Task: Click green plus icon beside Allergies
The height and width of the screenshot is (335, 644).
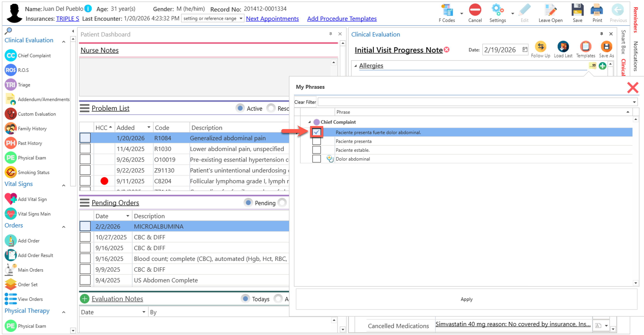Action: (602, 66)
